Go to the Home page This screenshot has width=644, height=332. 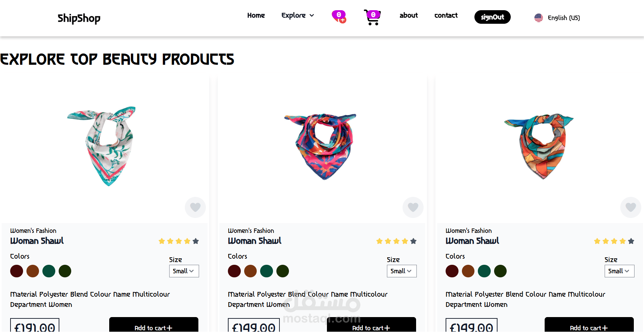256,15
